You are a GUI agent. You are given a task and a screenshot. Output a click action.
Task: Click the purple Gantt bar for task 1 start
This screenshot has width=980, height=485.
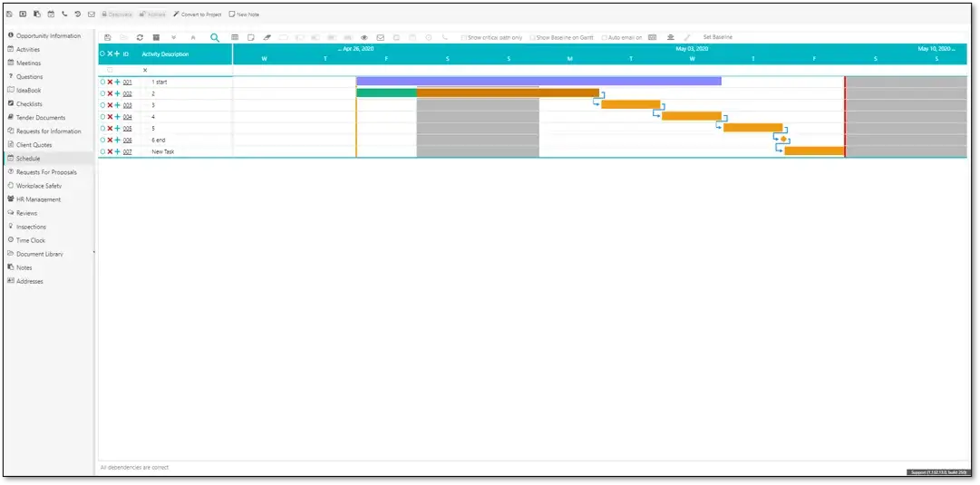pos(539,82)
